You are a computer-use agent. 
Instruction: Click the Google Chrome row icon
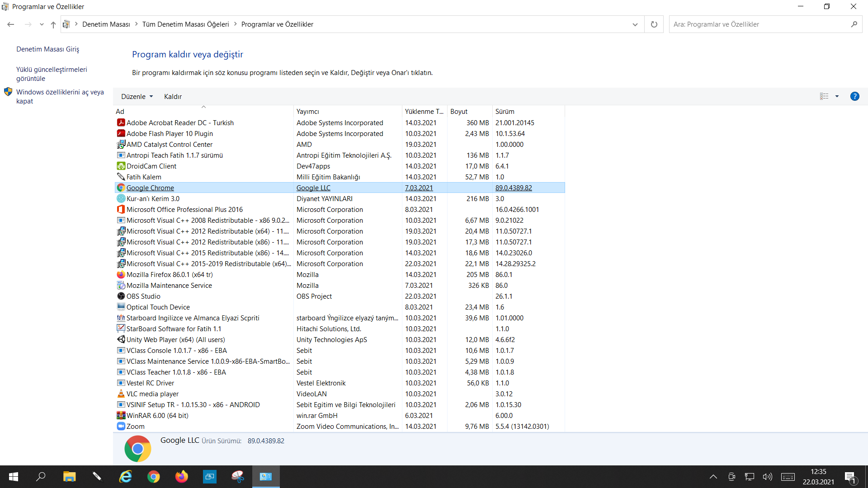121,188
